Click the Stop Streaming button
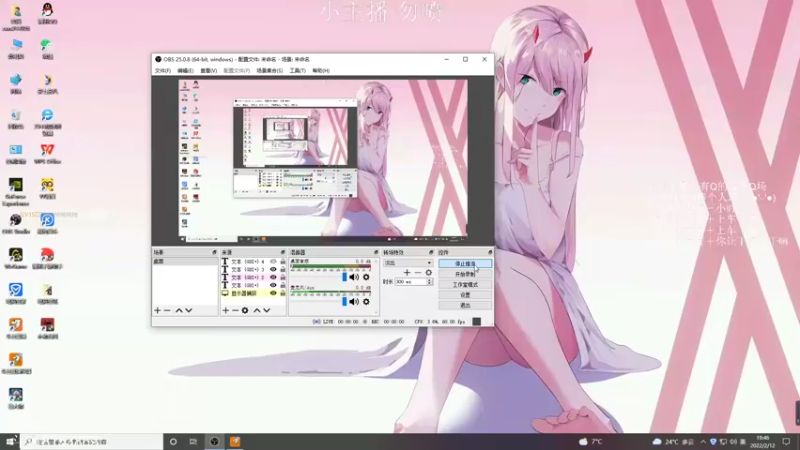The image size is (800, 450). (x=465, y=264)
